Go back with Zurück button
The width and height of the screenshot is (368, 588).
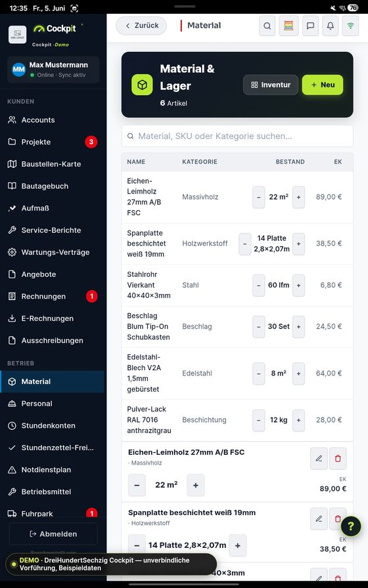[x=141, y=26]
